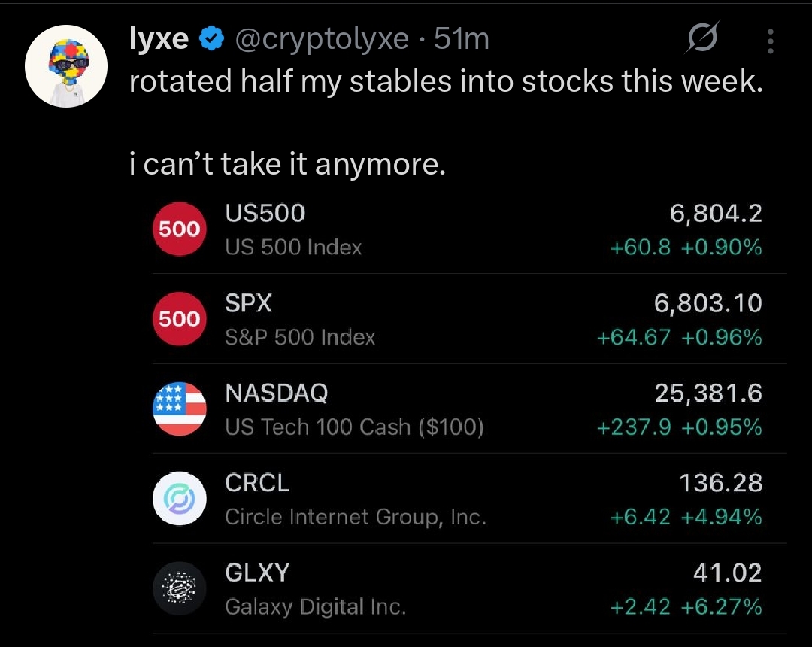The image size is (812, 647).
Task: Click the NASDAQ price 25,381.6
Action: 707,393
